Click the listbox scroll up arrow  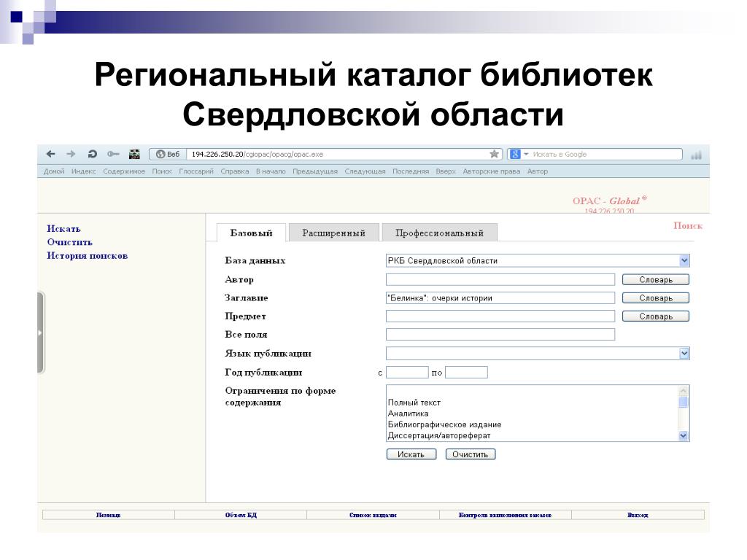tap(684, 391)
